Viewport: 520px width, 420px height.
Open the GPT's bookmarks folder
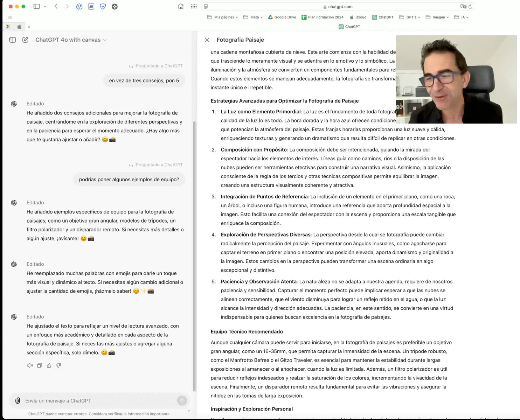[x=410, y=17]
